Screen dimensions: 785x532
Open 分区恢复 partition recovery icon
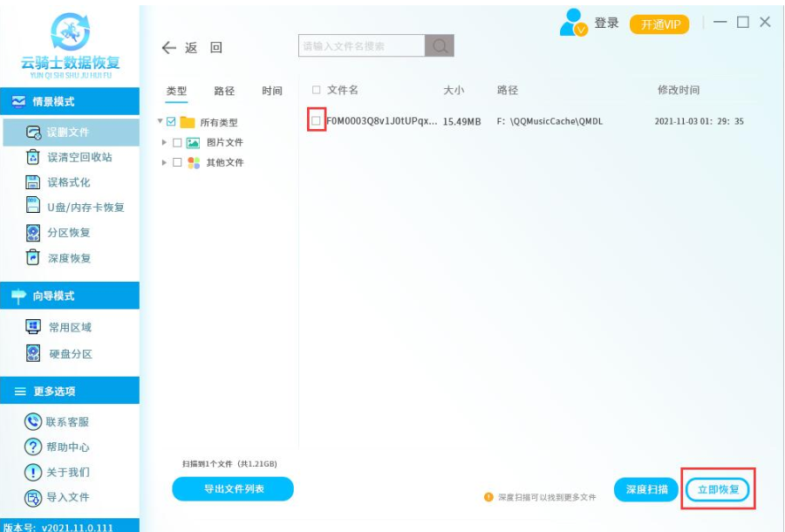pos(34,233)
